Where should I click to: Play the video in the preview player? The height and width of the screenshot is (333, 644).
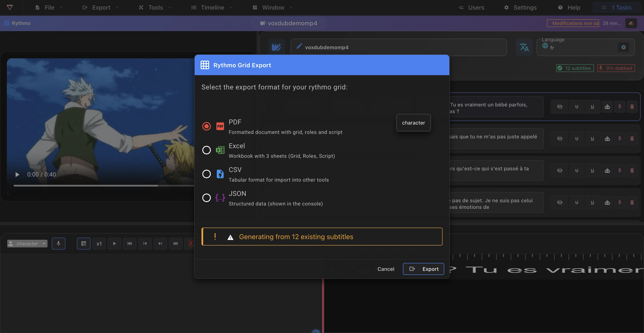coord(17,175)
